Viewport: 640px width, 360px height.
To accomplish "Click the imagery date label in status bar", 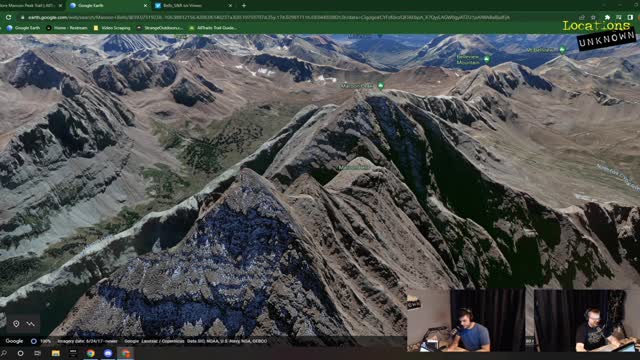I will point(87,341).
